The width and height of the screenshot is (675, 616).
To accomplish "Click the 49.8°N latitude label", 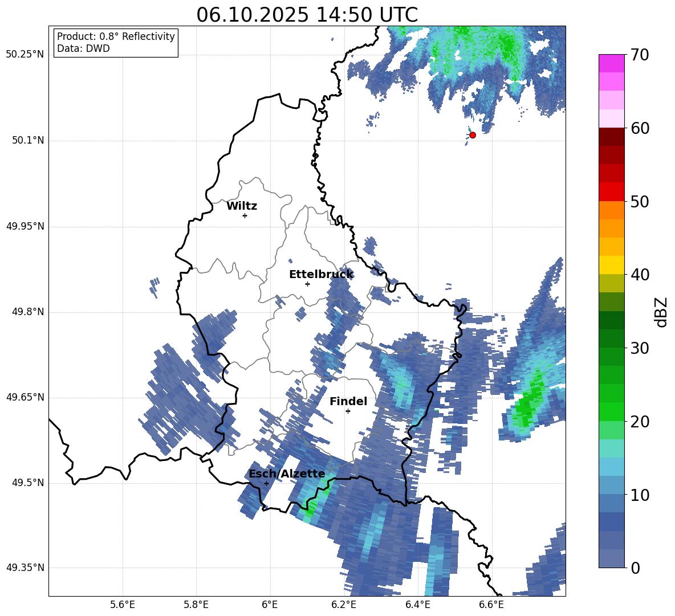I will (x=28, y=312).
